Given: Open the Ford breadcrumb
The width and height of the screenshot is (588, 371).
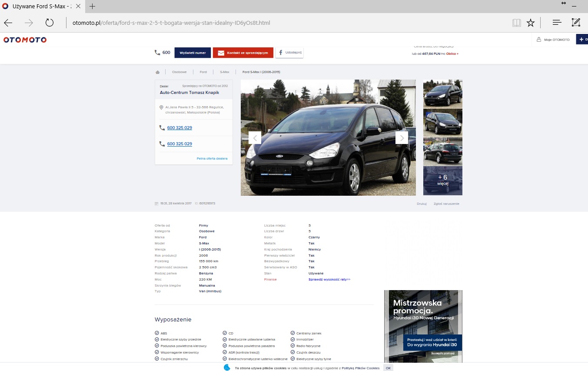Looking at the screenshot, I should click(203, 72).
